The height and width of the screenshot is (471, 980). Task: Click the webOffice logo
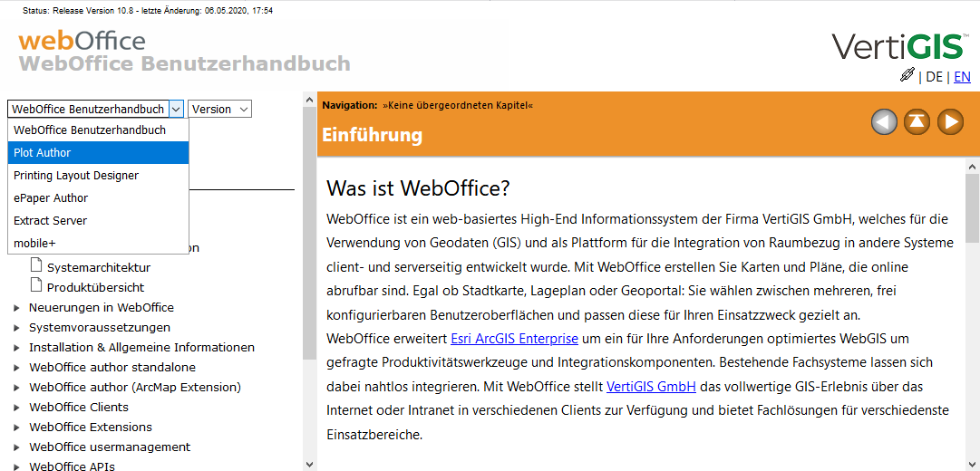82,42
